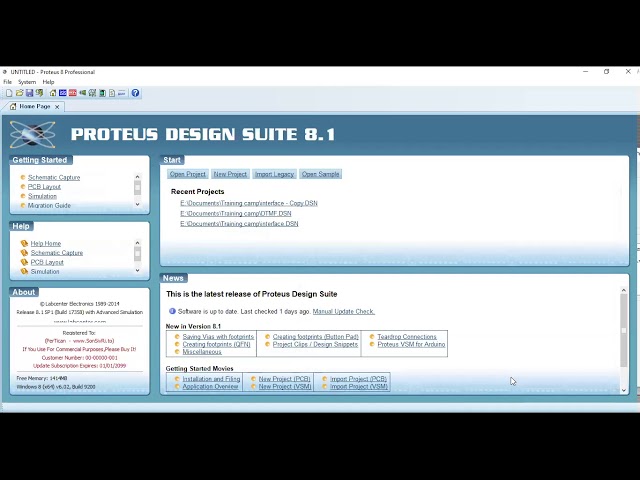Save project with the floppy disk icon
The height and width of the screenshot is (480, 640).
click(x=29, y=93)
